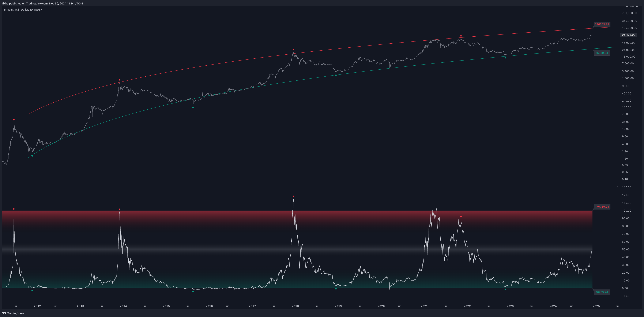
Task: Click the current price label 96,423.99
Action: 629,35
